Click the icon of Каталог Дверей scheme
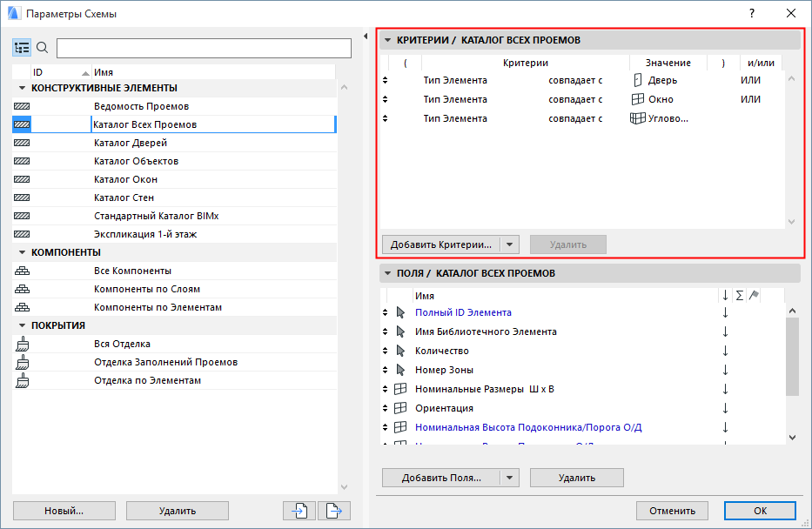 [22, 143]
